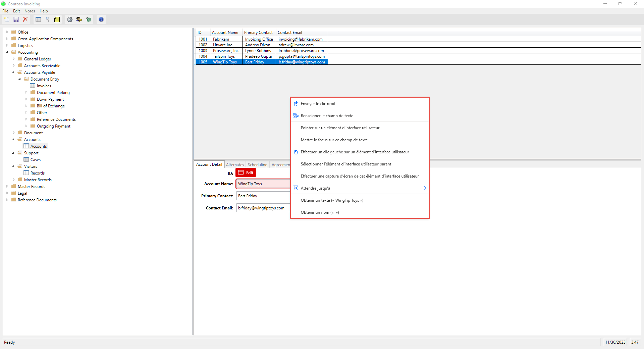
Task: Open the Notes menu
Action: tap(30, 11)
